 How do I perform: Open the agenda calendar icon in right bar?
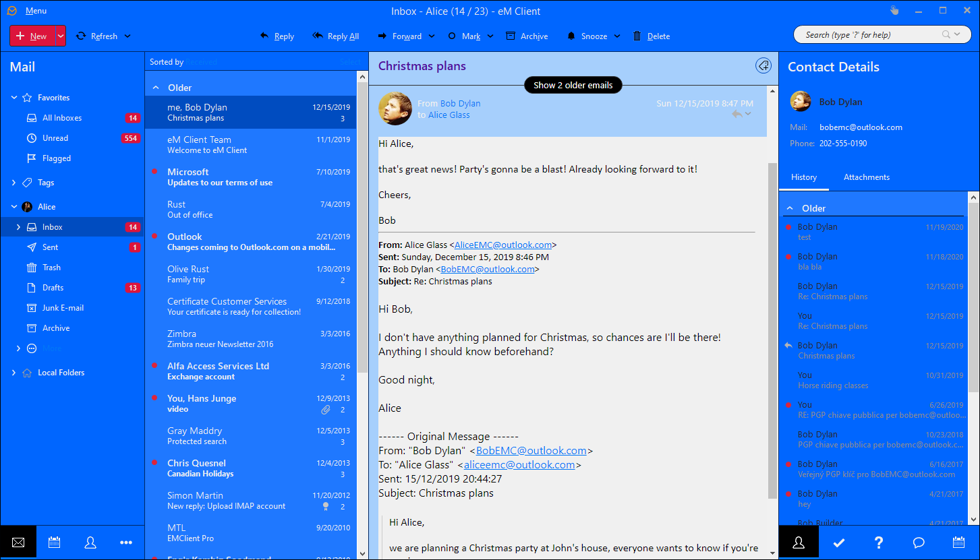pos(958,542)
